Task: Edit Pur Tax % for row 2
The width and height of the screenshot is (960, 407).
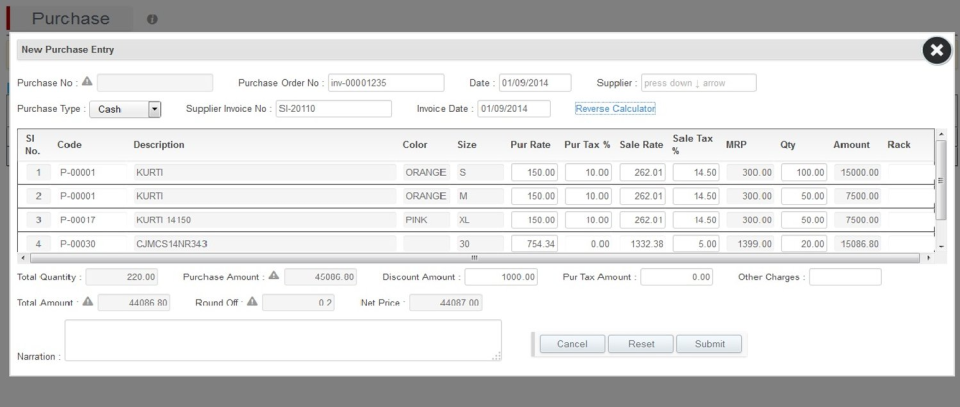Action: click(x=588, y=196)
